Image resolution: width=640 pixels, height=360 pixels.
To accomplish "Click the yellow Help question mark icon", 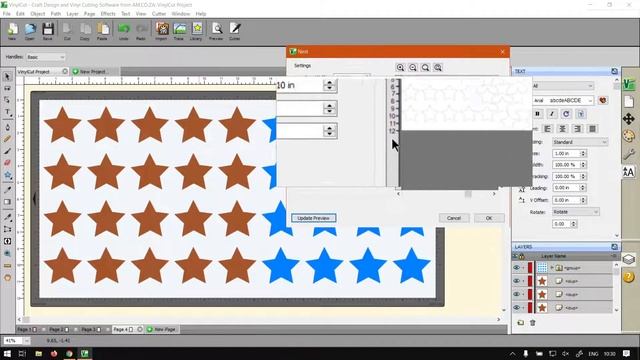I will [x=629, y=277].
